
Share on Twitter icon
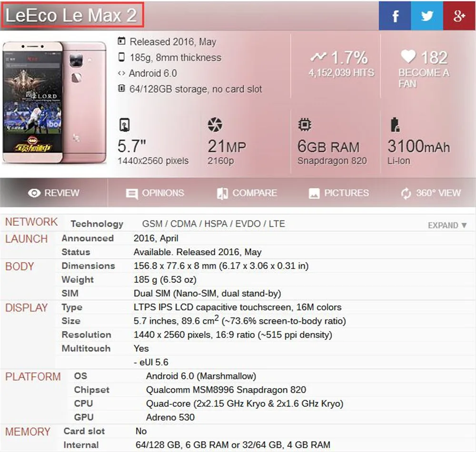click(427, 16)
